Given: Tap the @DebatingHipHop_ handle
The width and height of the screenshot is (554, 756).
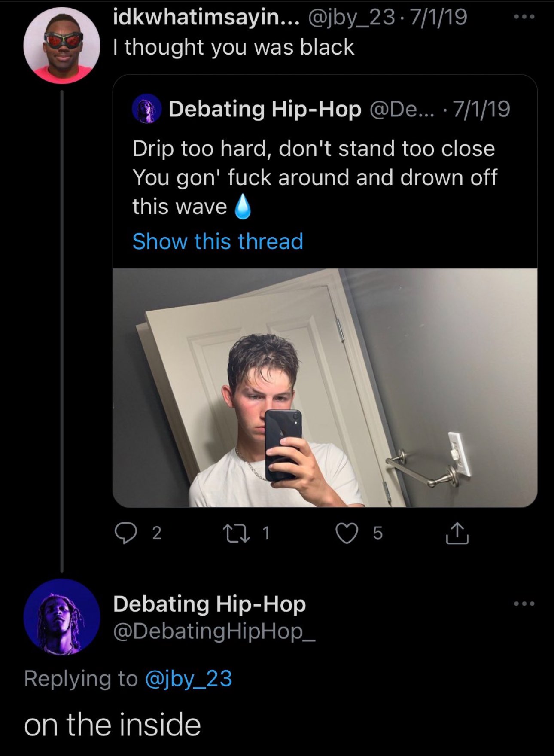Looking at the screenshot, I should coord(214,631).
